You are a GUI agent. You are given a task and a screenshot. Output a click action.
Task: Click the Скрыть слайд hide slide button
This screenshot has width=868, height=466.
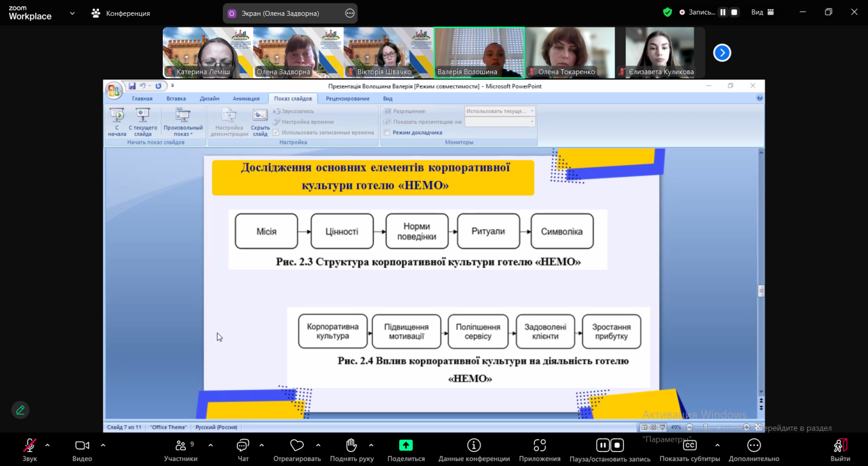[260, 122]
